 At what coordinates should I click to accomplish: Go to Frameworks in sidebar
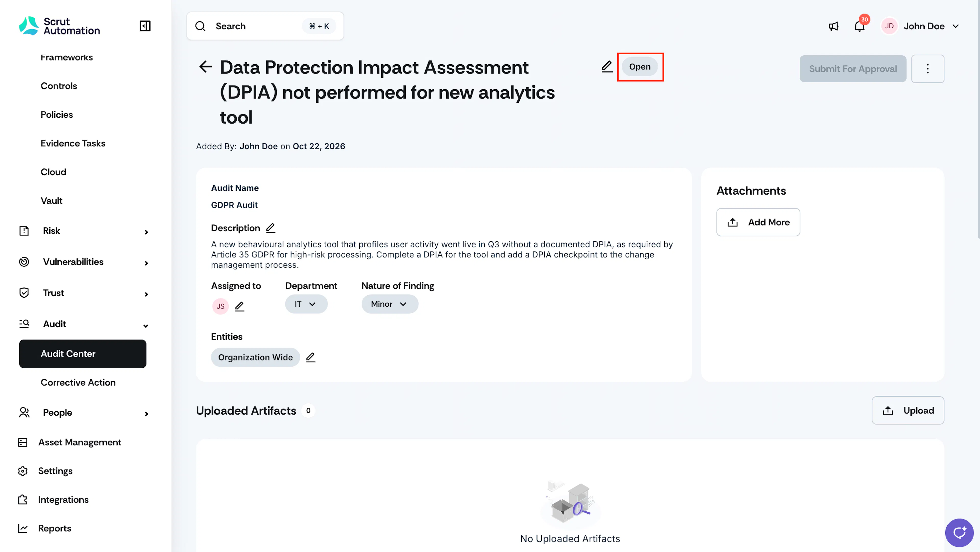[67, 57]
